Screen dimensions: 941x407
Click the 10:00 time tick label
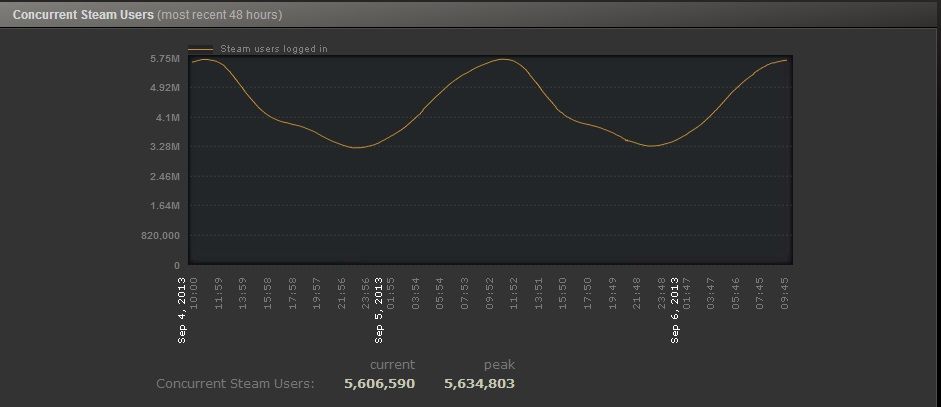pyautogui.click(x=194, y=293)
